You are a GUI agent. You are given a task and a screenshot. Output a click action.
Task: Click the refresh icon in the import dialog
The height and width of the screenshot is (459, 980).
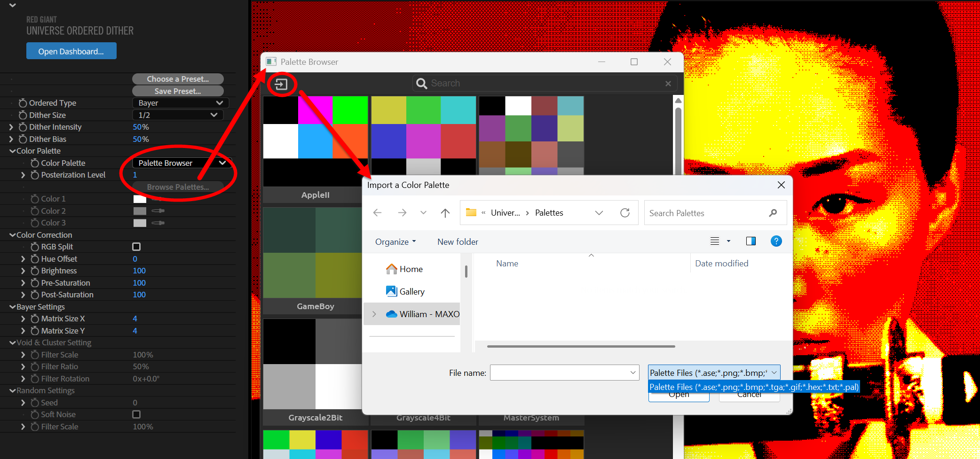tap(624, 213)
